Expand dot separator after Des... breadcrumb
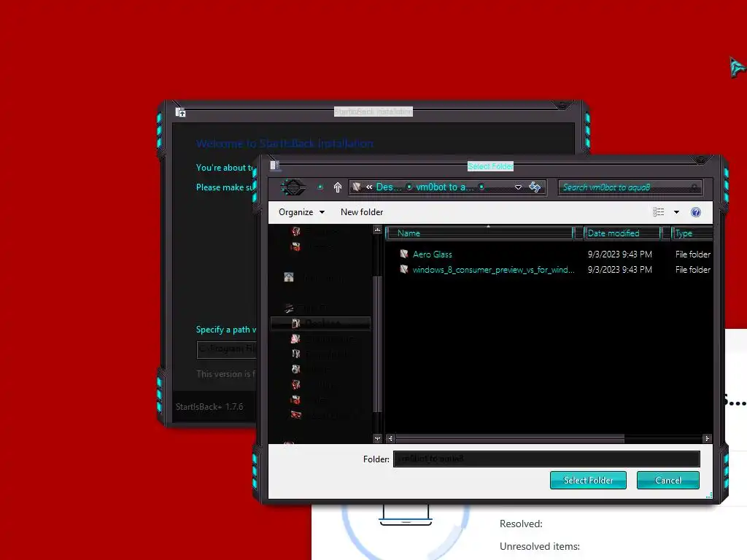 coord(409,187)
